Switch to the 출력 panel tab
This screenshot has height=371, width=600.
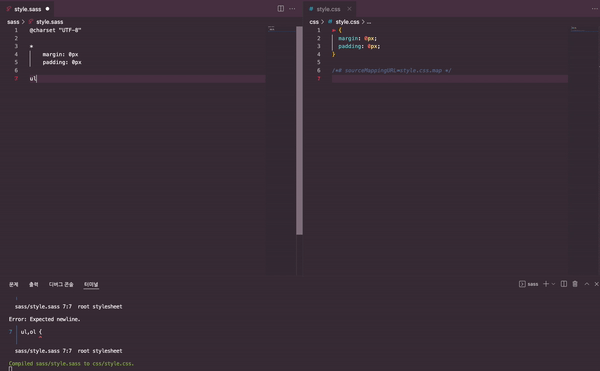(x=33, y=284)
